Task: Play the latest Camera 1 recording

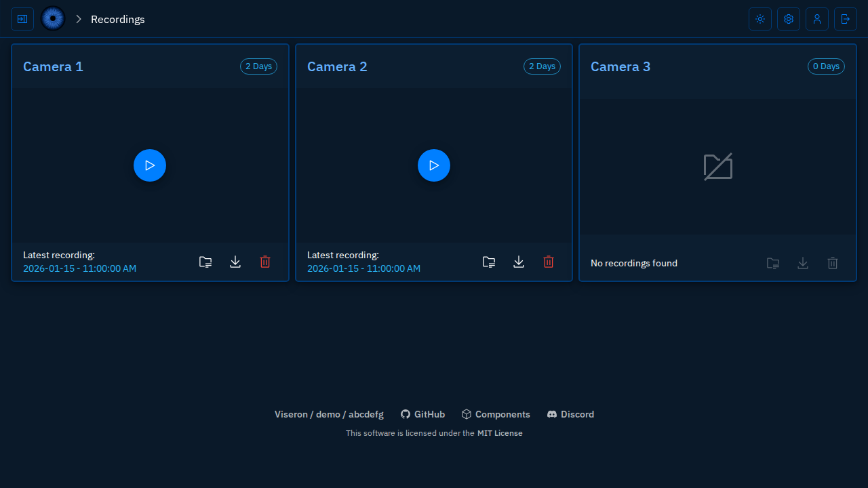Action: point(150,165)
